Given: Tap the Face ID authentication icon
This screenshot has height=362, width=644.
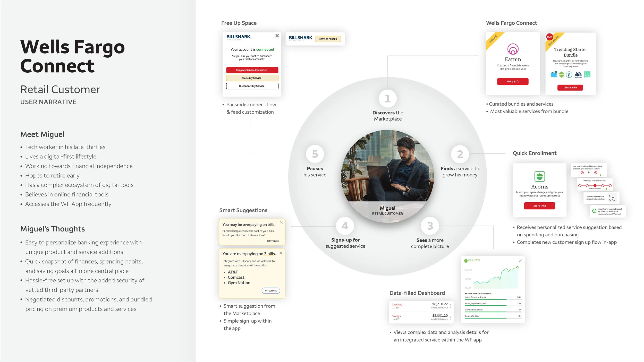Looking at the screenshot, I should (x=612, y=197).
